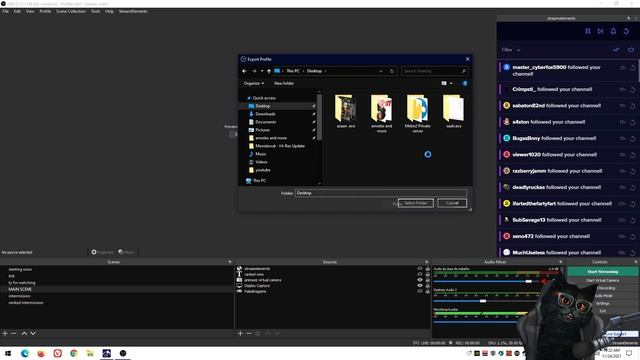The image size is (640, 360).
Task: Click the streamelements browser source icon
Action: pyautogui.click(x=239, y=269)
